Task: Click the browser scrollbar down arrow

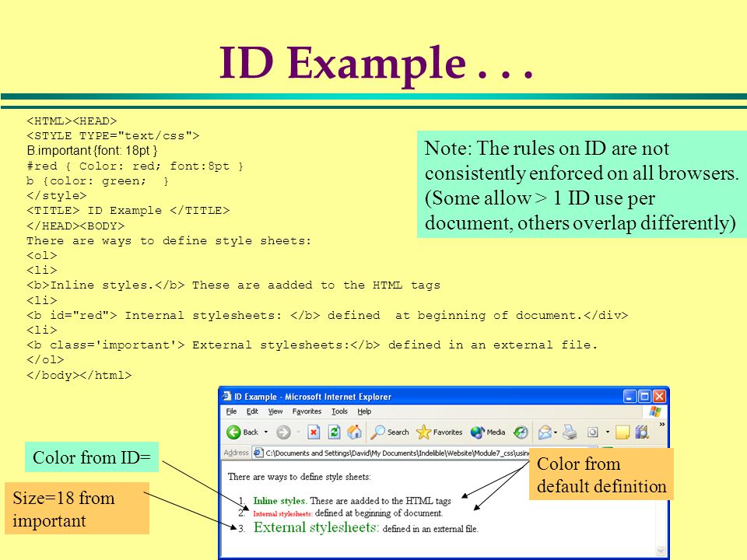Action: coord(661,551)
